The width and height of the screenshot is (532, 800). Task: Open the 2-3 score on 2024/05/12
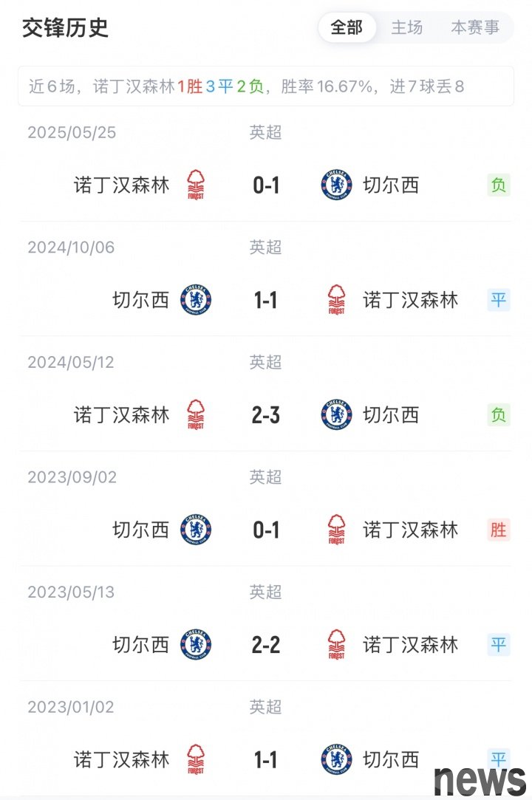coord(266,415)
